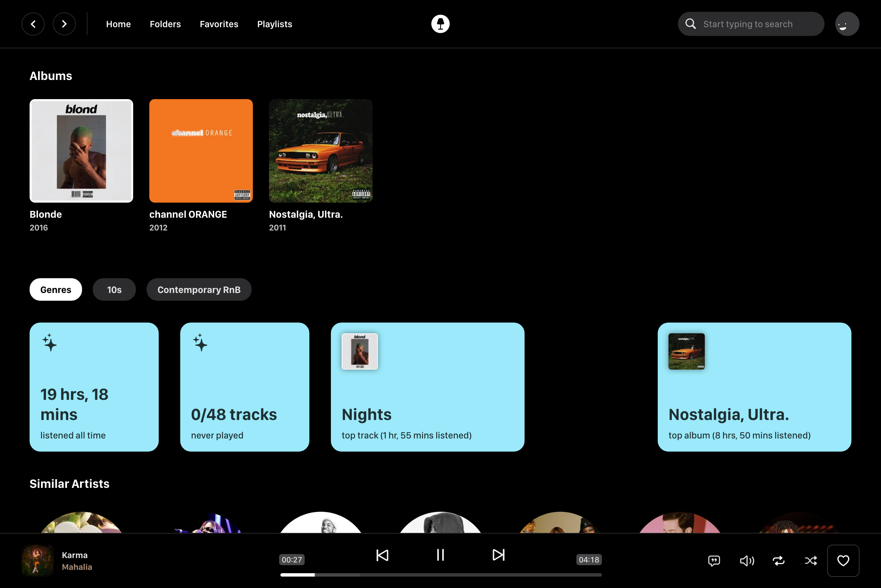Image resolution: width=881 pixels, height=588 pixels.
Task: Go forward with the right arrow button
Action: 64,24
